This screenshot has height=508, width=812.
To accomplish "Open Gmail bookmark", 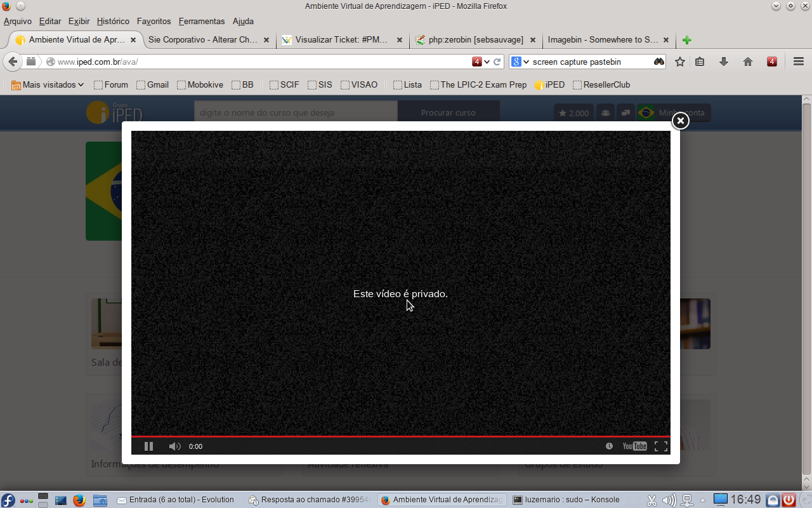I will [152, 84].
